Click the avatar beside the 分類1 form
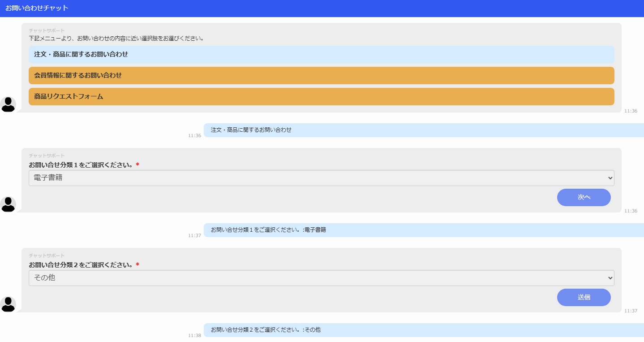 pos(8,204)
